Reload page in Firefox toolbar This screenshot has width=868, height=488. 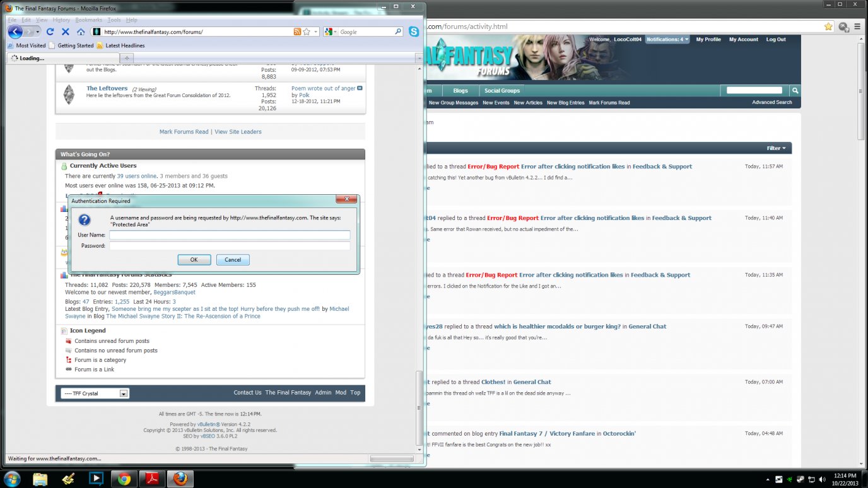click(x=50, y=32)
